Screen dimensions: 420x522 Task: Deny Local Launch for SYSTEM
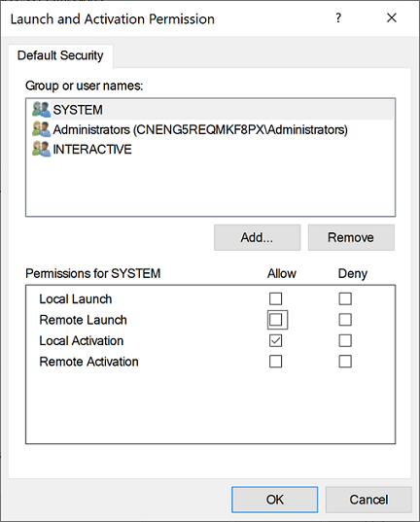click(345, 298)
